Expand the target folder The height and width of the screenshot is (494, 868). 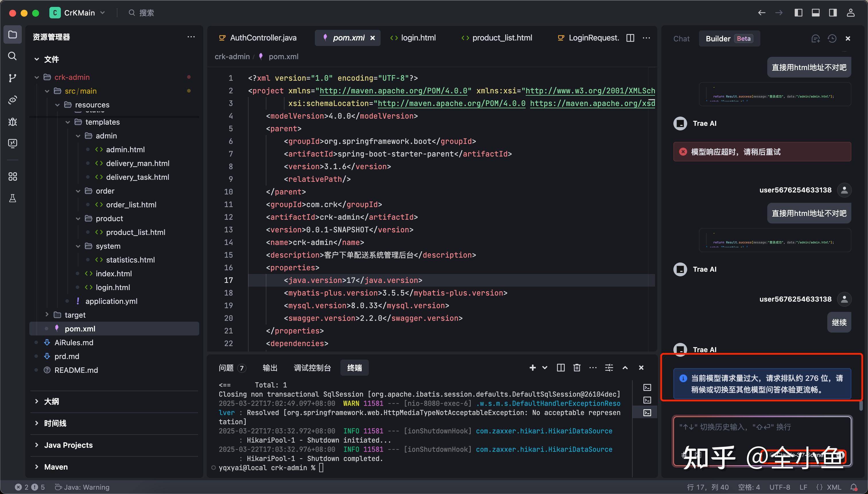(47, 315)
